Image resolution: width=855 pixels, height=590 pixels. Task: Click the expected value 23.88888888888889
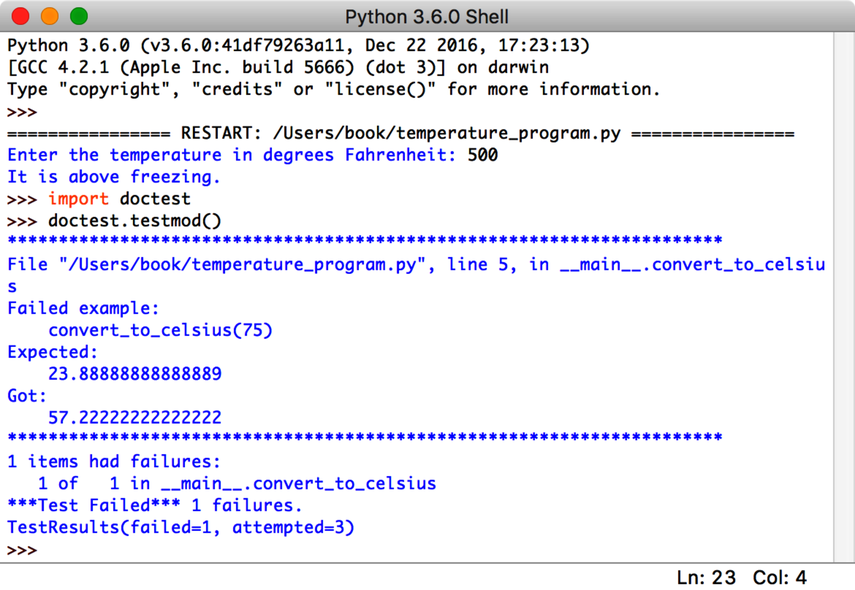tap(135, 374)
